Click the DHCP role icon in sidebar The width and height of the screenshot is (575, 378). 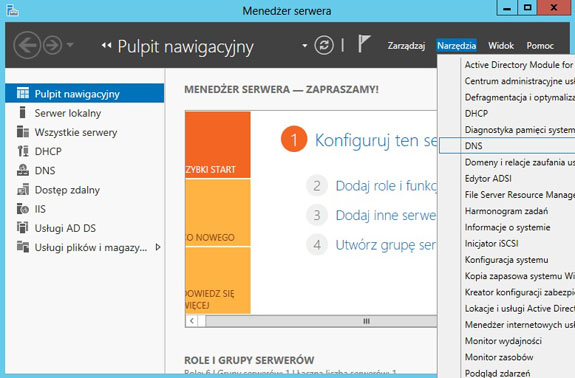pyautogui.click(x=23, y=151)
